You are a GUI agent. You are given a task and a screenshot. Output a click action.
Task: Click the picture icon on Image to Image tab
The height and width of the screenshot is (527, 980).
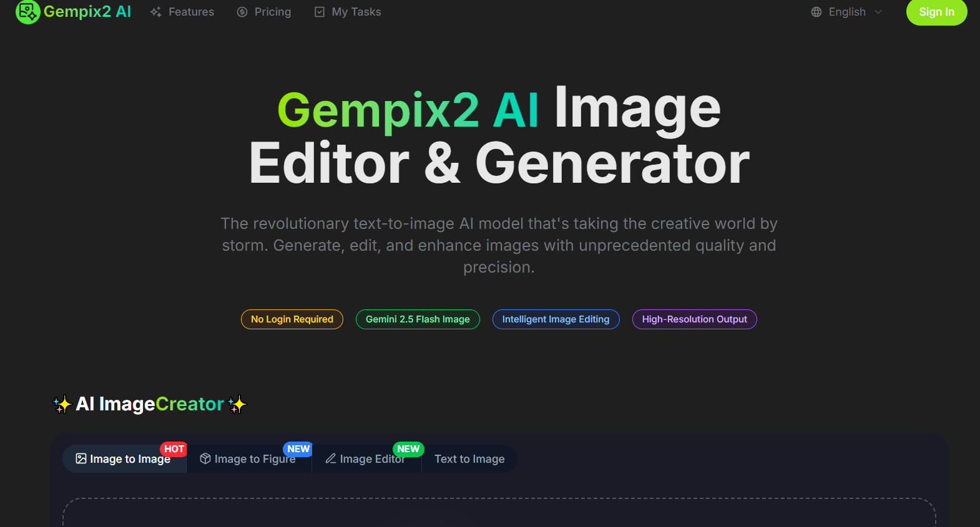[81, 459]
